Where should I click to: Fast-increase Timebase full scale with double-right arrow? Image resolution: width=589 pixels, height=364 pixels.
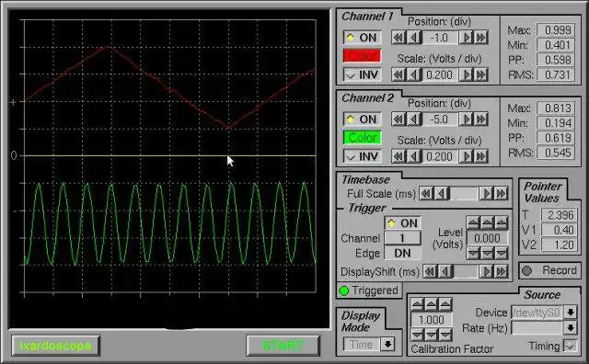point(501,193)
